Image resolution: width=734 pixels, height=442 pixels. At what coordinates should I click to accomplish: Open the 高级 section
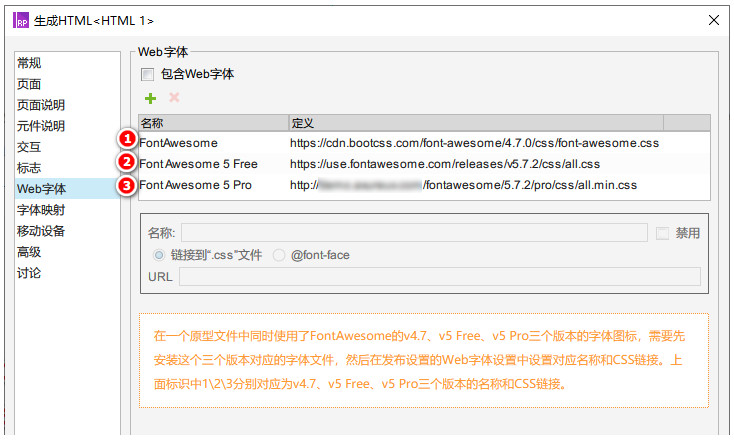coord(67,252)
